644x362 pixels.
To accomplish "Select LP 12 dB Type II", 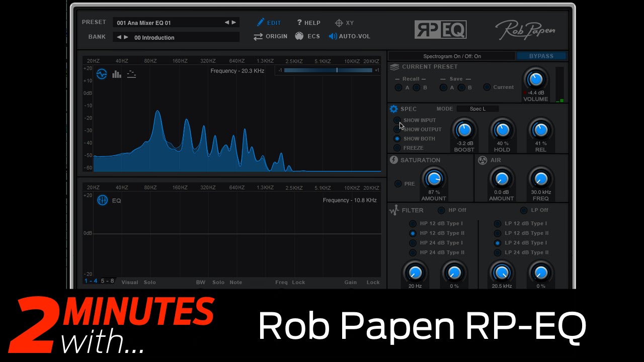I will pos(498,233).
